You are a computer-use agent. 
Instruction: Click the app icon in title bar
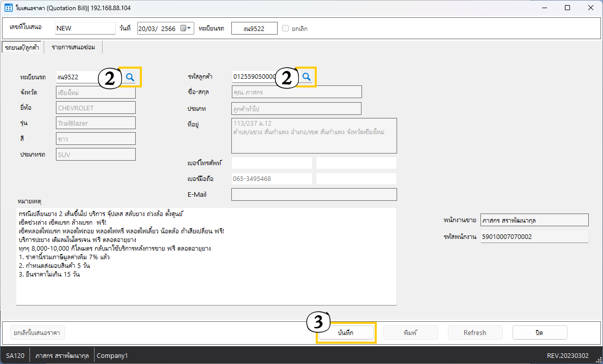pyautogui.click(x=8, y=8)
